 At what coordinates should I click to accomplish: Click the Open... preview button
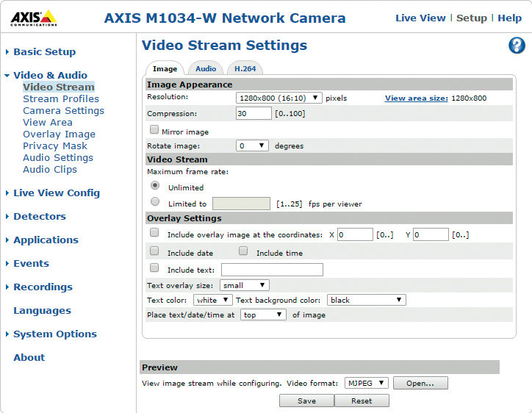420,383
